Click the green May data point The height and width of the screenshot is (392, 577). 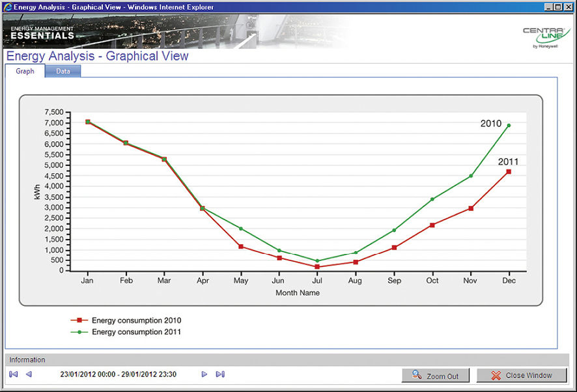pos(241,229)
